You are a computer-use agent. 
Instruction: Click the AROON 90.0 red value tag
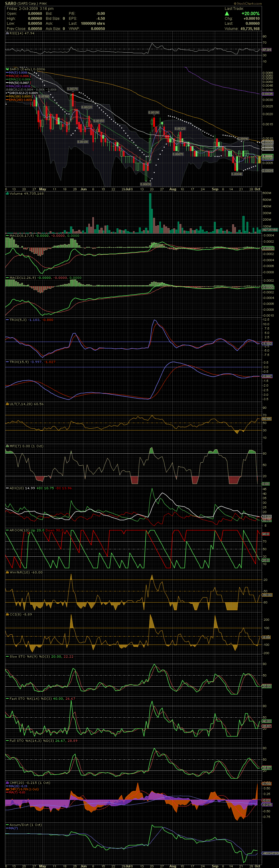265,534
